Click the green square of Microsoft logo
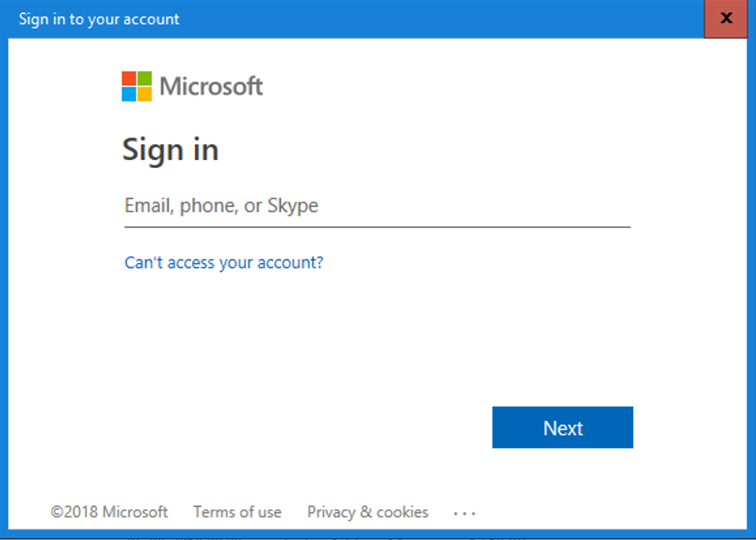The width and height of the screenshot is (756, 540). tap(144, 78)
